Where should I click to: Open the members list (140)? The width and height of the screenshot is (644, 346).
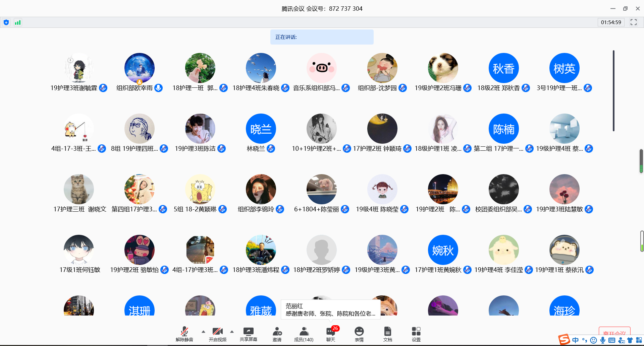click(x=304, y=334)
